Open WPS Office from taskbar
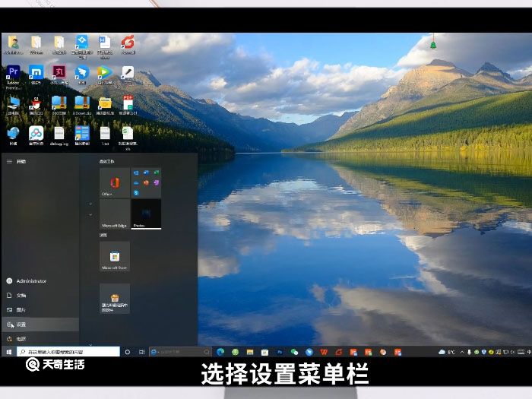532x399 pixels. (x=324, y=352)
